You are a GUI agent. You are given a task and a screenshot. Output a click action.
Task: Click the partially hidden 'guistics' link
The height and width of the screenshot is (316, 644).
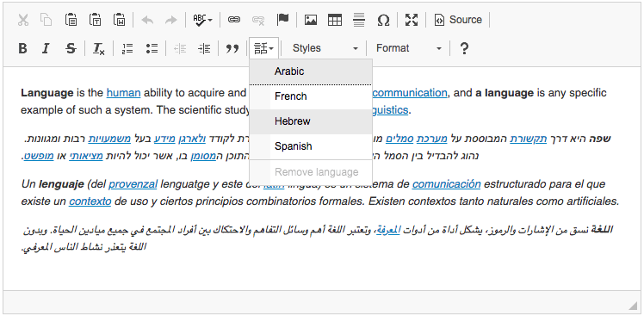390,110
